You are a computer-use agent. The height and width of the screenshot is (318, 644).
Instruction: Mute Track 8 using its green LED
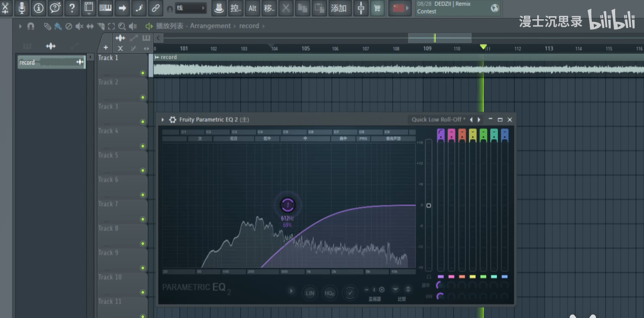(143, 244)
